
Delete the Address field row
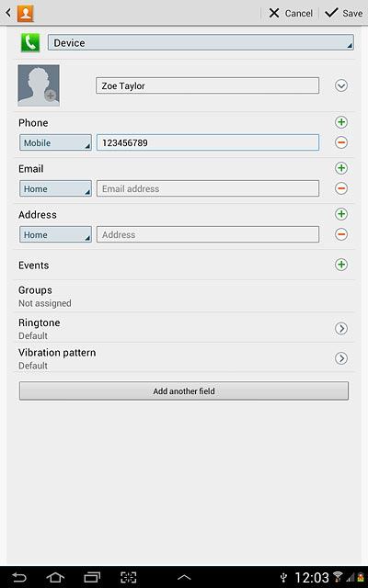[x=341, y=234]
